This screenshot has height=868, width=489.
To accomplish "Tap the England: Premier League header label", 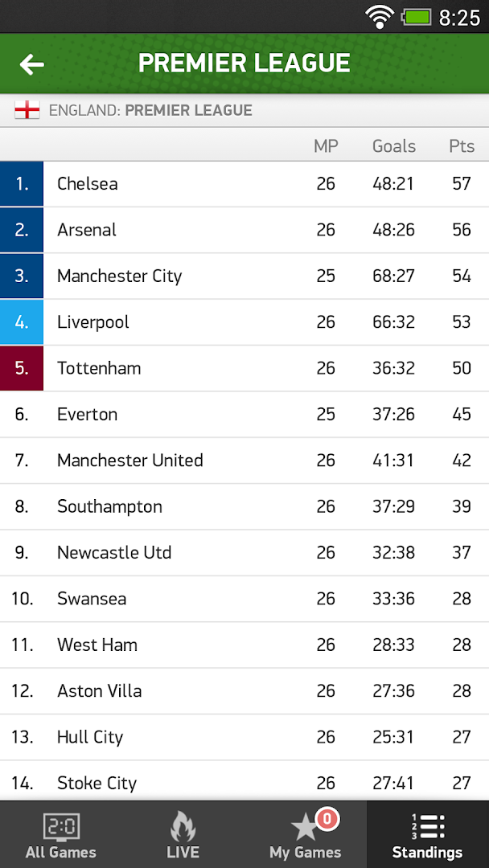I will tap(150, 110).
